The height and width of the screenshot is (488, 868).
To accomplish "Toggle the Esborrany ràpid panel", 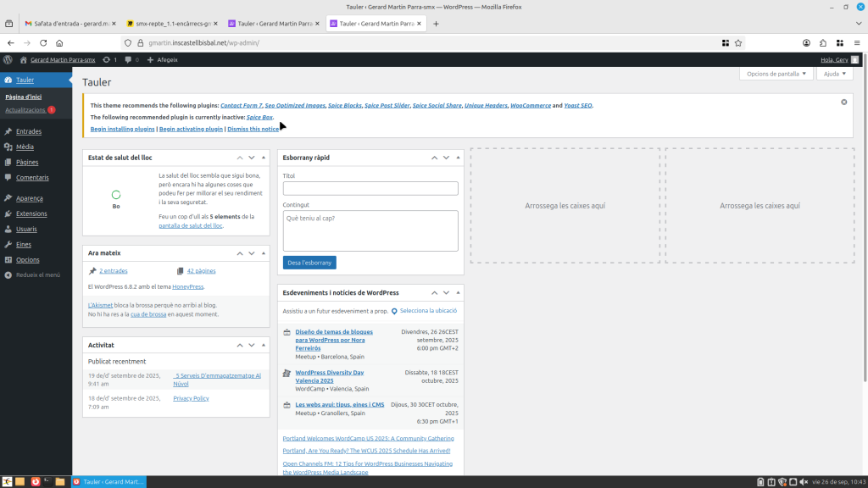I will coord(459,158).
